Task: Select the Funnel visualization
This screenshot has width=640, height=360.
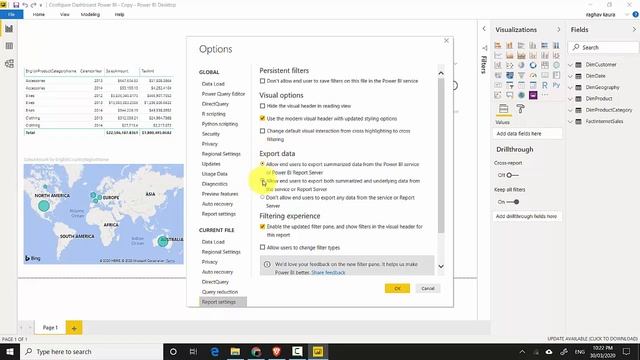Action: pyautogui.click(x=521, y=75)
